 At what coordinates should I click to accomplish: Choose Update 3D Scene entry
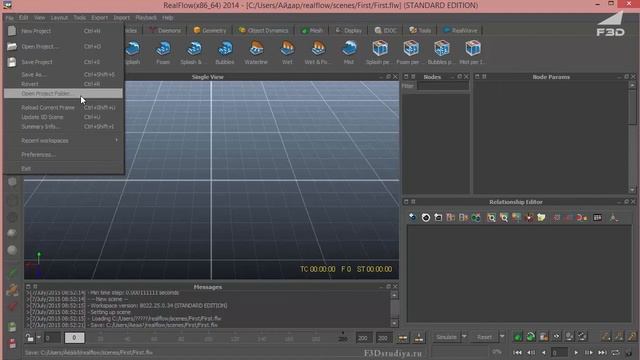63,117
